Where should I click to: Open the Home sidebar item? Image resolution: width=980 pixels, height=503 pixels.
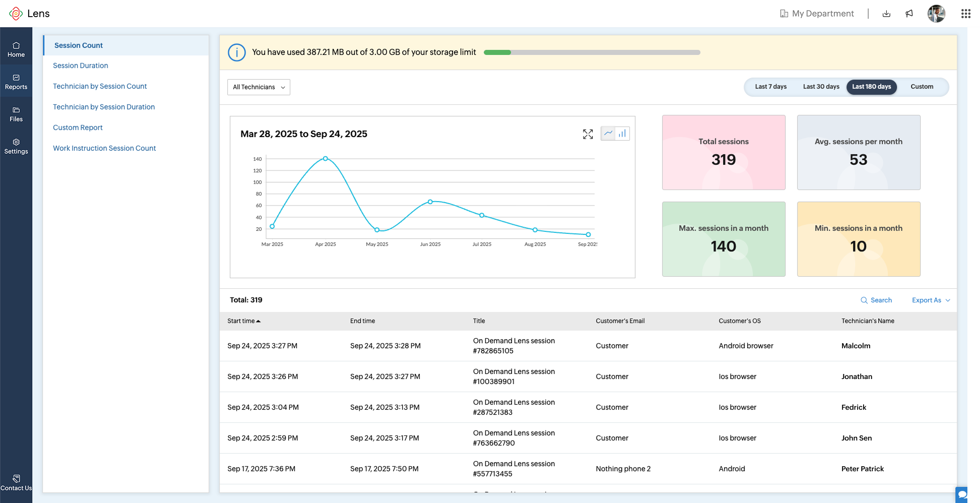(16, 49)
